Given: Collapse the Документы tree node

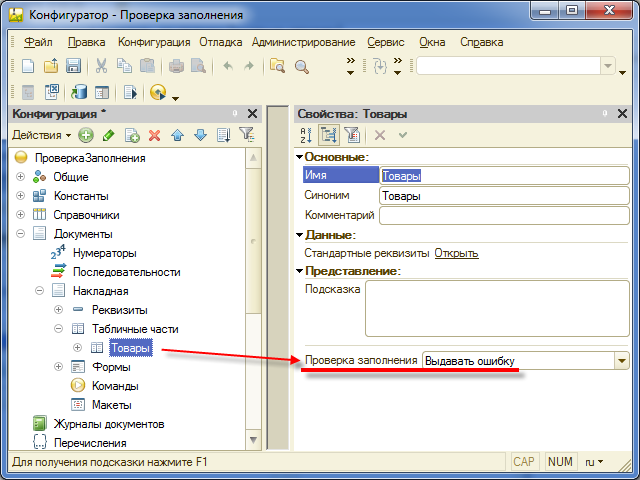Looking at the screenshot, I should (x=21, y=234).
